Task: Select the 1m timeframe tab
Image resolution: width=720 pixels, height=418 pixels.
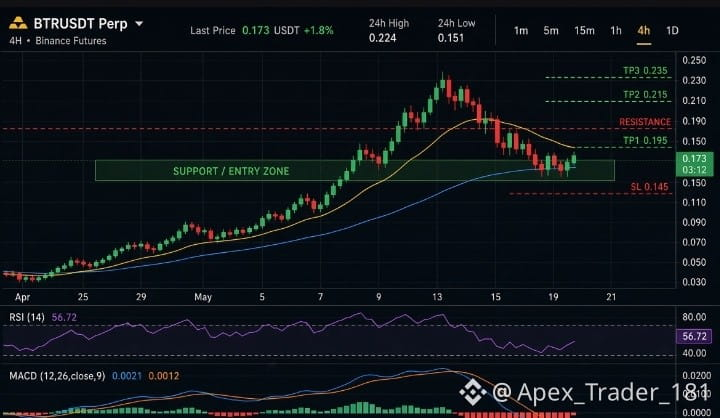Action: (521, 31)
